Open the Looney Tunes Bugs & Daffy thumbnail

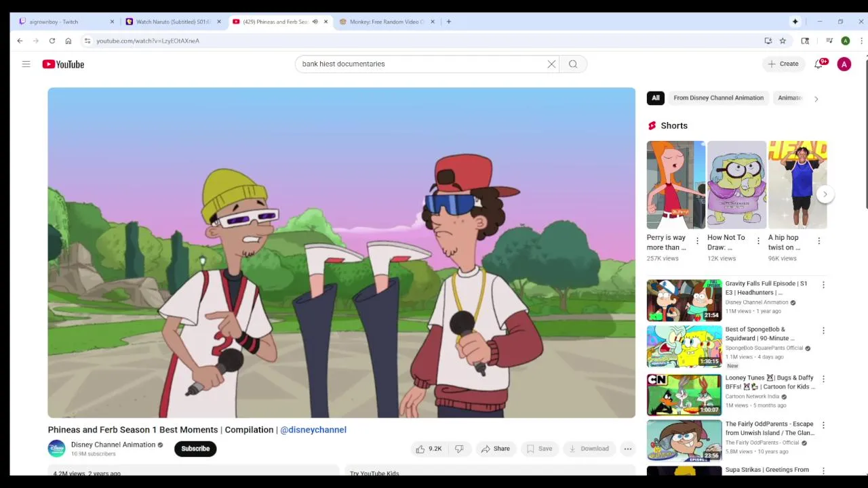[x=684, y=394]
